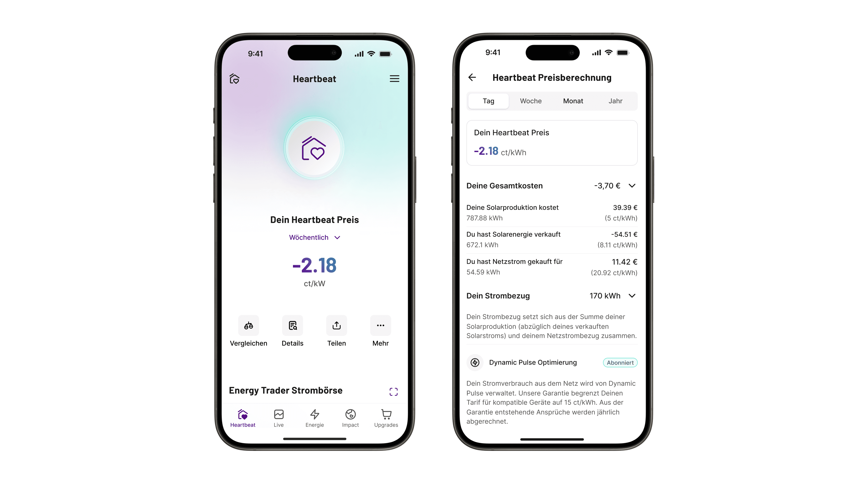Select the Jahr time period tab

(x=615, y=101)
